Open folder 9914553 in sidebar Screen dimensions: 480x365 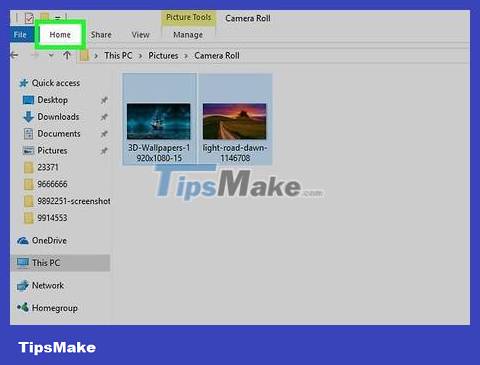click(52, 218)
